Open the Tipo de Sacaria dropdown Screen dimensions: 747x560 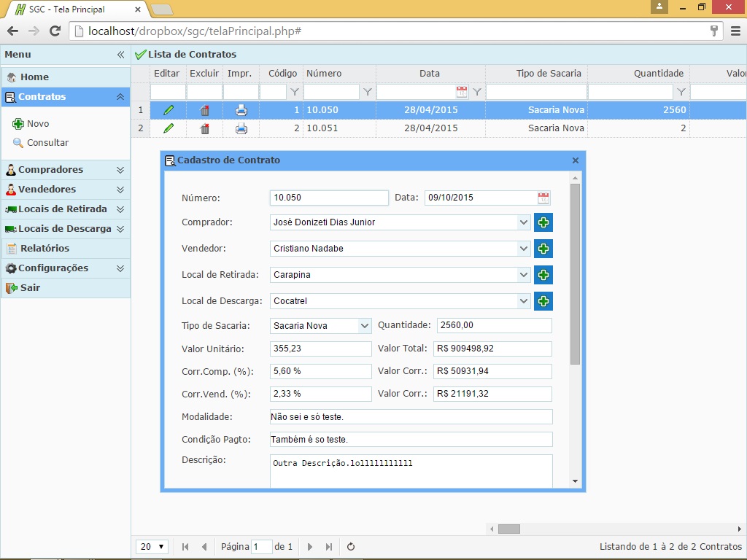[365, 326]
